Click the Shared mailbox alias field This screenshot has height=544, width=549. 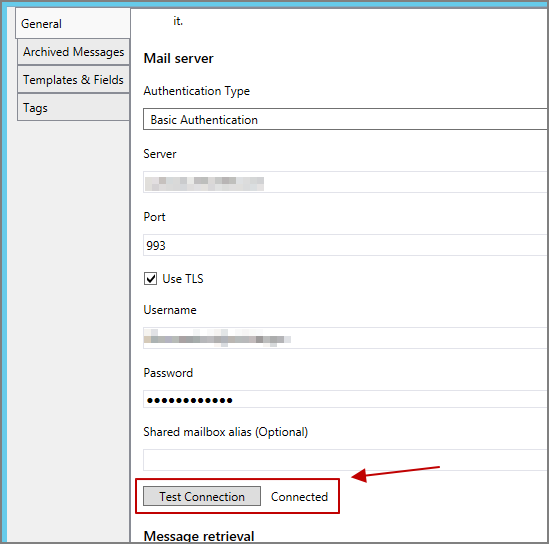[346, 460]
